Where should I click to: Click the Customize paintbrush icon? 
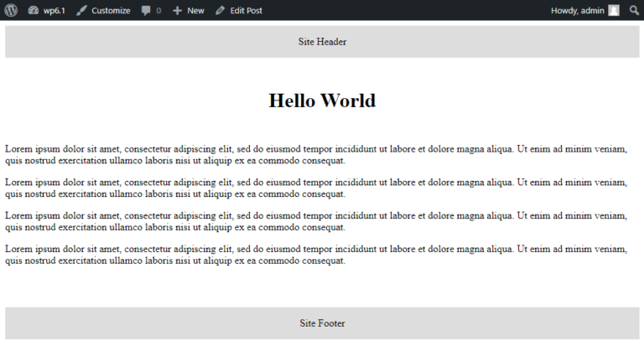pos(81,10)
